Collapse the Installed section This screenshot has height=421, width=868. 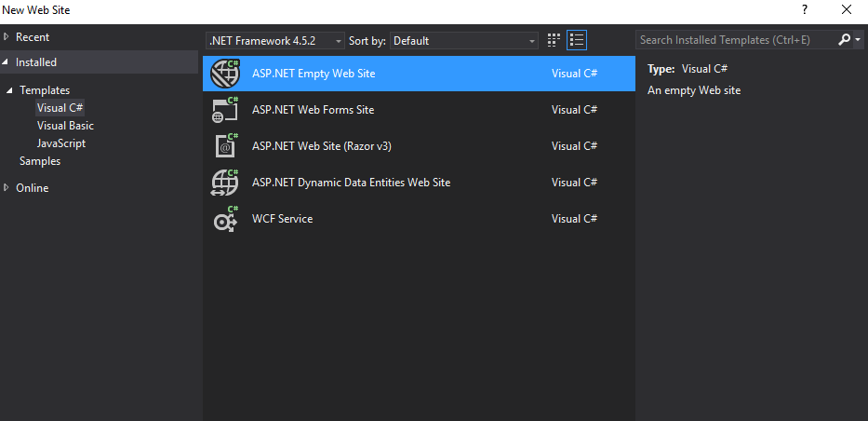7,62
